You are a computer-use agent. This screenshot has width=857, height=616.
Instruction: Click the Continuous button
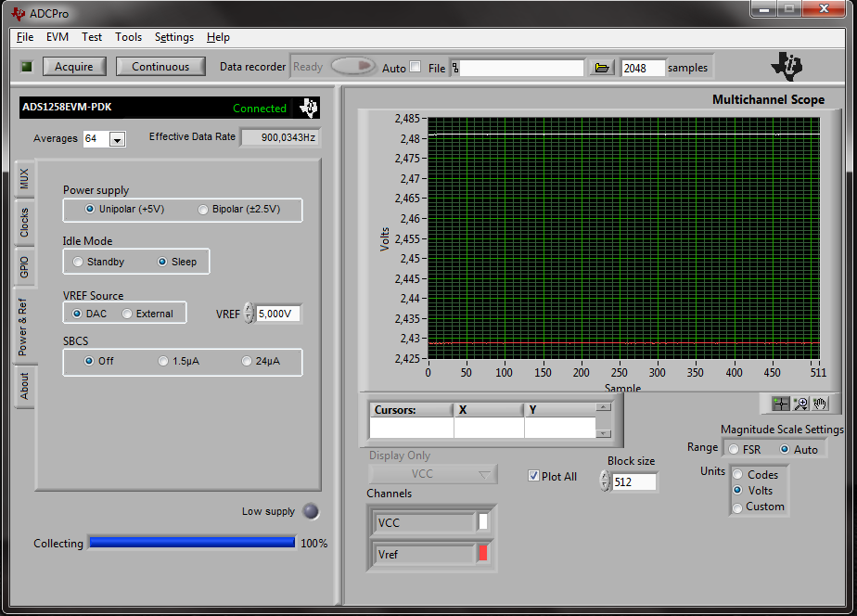(160, 66)
